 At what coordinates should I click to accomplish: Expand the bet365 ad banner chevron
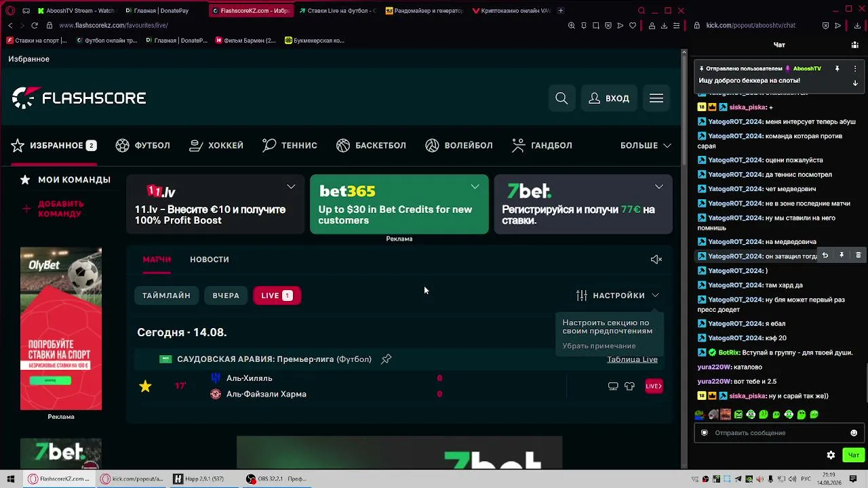[x=475, y=186]
